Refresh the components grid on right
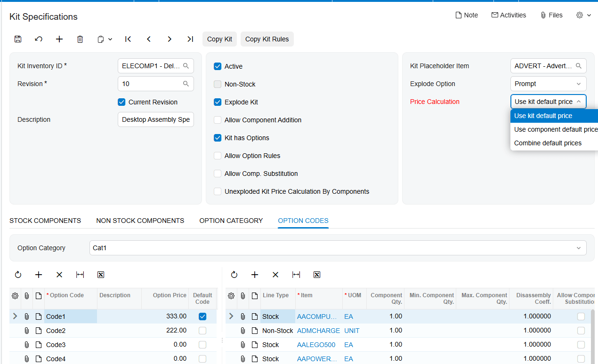 click(x=234, y=275)
